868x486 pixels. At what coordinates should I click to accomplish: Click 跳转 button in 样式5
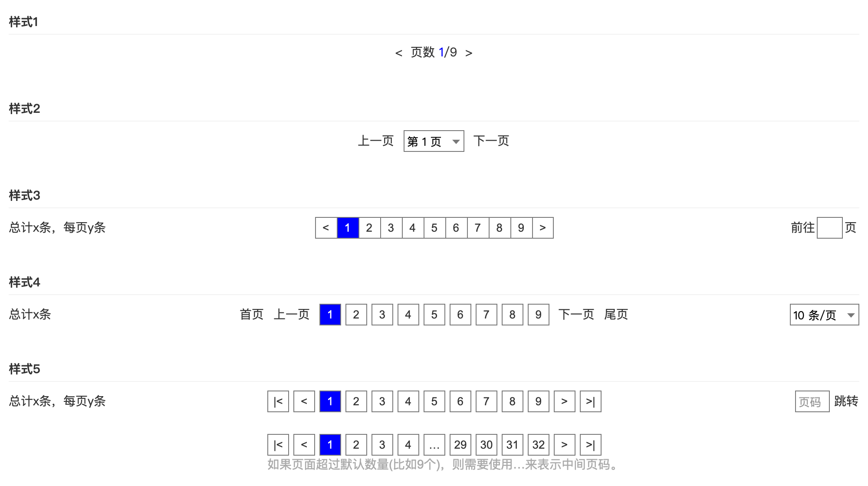[847, 401]
